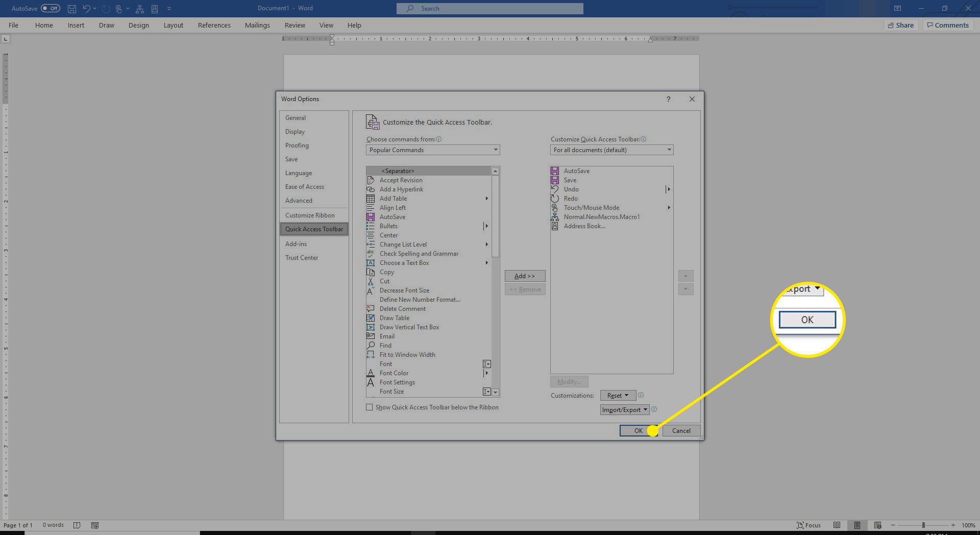The width and height of the screenshot is (980, 535).
Task: Click the zoom slider handle in status bar
Action: click(x=923, y=525)
